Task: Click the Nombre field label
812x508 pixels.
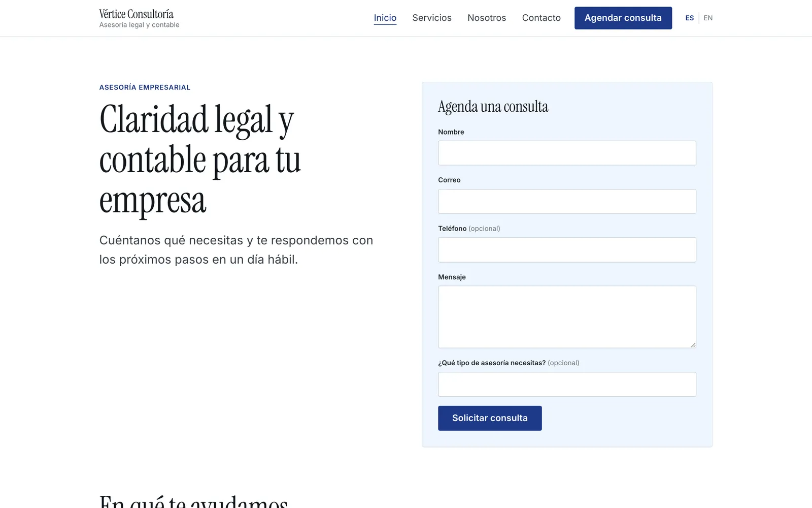Action: pyautogui.click(x=451, y=132)
